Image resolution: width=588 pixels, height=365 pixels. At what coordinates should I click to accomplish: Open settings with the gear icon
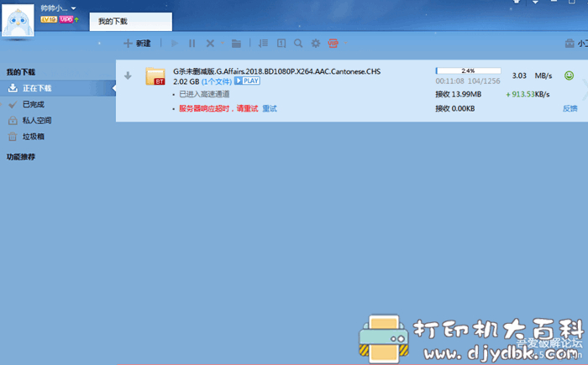tap(316, 44)
